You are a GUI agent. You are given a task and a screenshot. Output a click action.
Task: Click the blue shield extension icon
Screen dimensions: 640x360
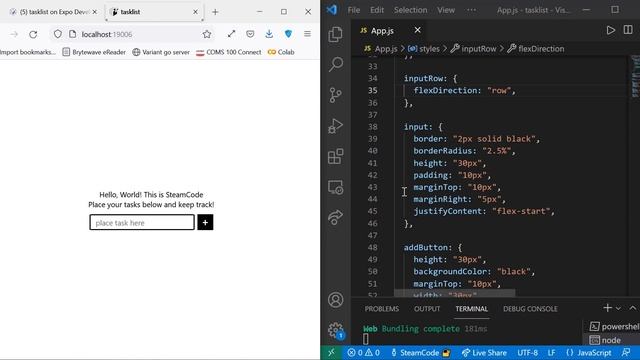(x=288, y=35)
